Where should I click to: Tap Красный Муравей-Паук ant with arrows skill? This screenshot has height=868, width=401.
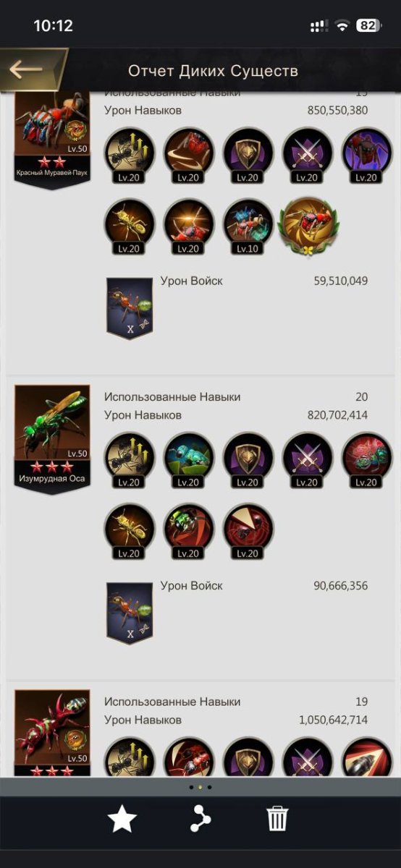click(130, 155)
